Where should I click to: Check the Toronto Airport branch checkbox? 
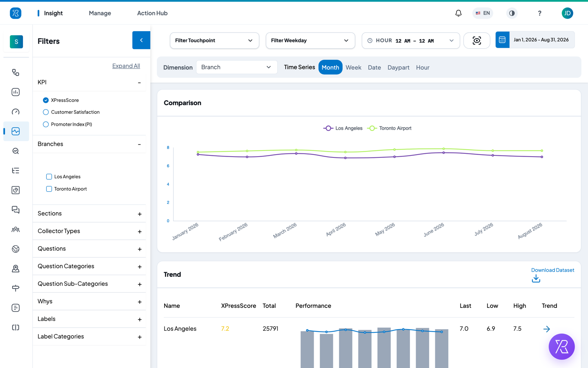pos(49,189)
